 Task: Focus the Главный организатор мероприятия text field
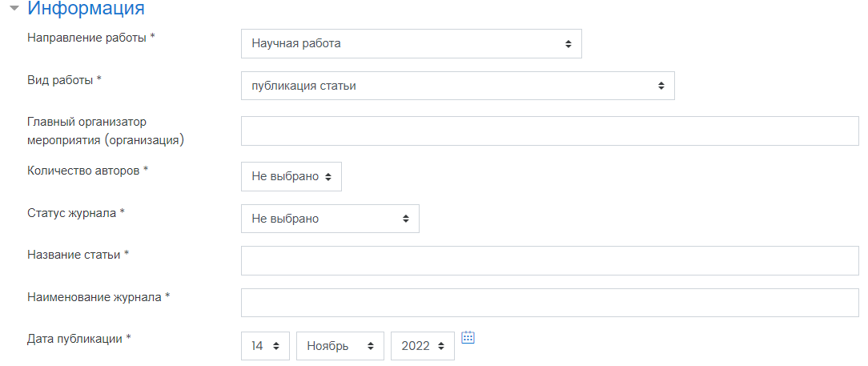point(549,131)
